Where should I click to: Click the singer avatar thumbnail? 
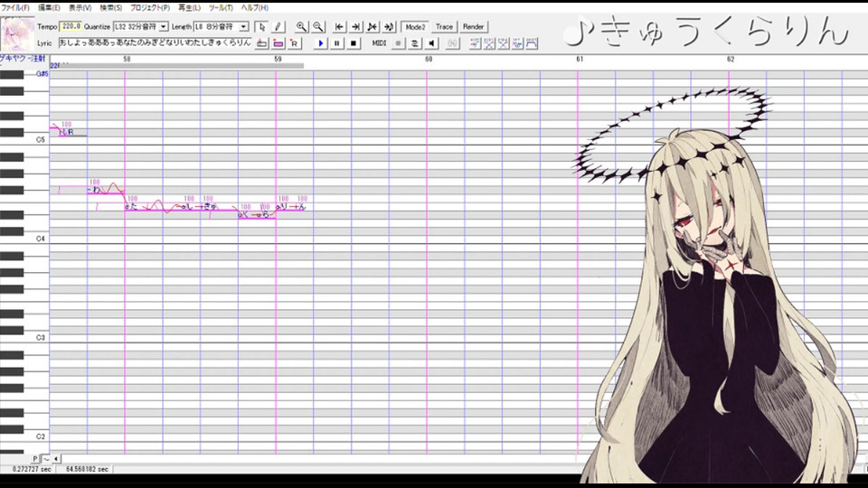point(17,34)
